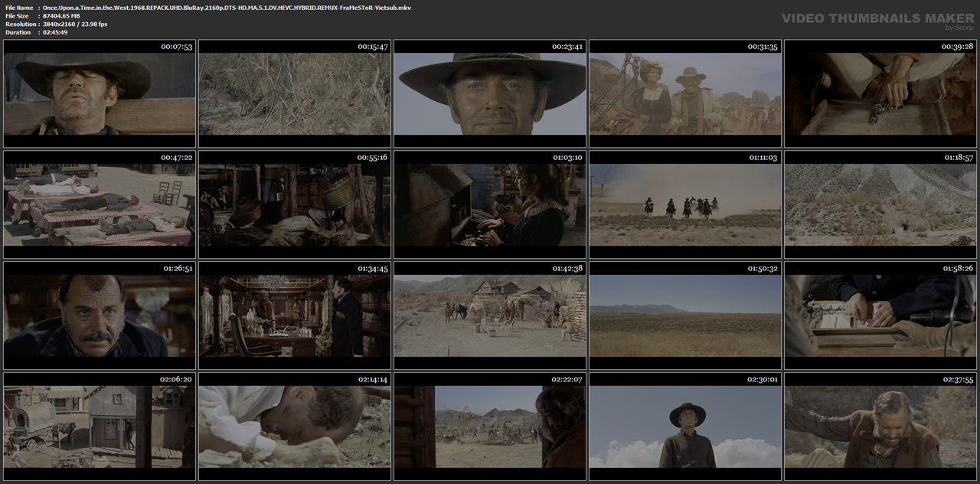Screen dimensions: 980x484
Task: Click the timestamp label 02:37:55
Action: pyautogui.click(x=958, y=379)
